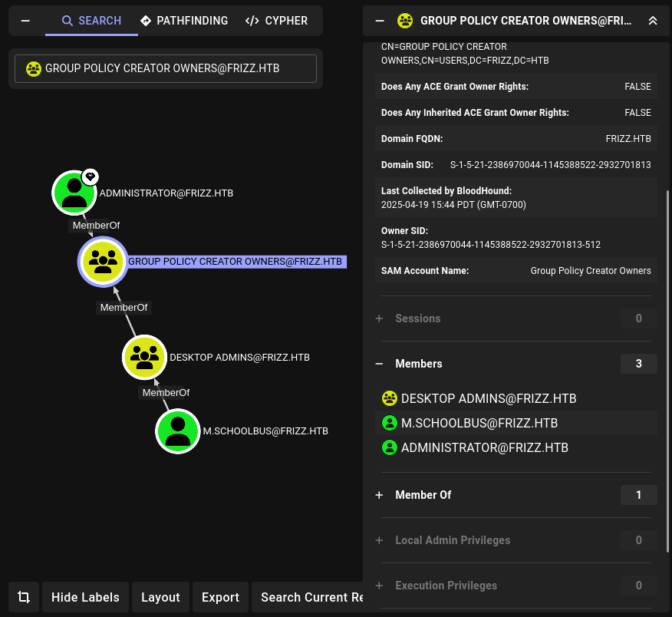Viewport: 672px width, 617px height.
Task: Click the group icon in the details panel header
Action: [406, 21]
